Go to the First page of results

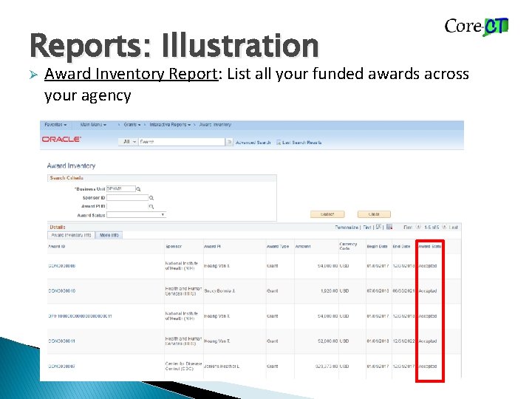coord(408,228)
